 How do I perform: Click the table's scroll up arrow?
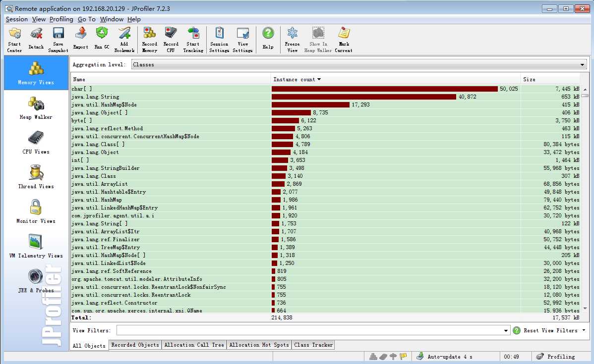[585, 89]
